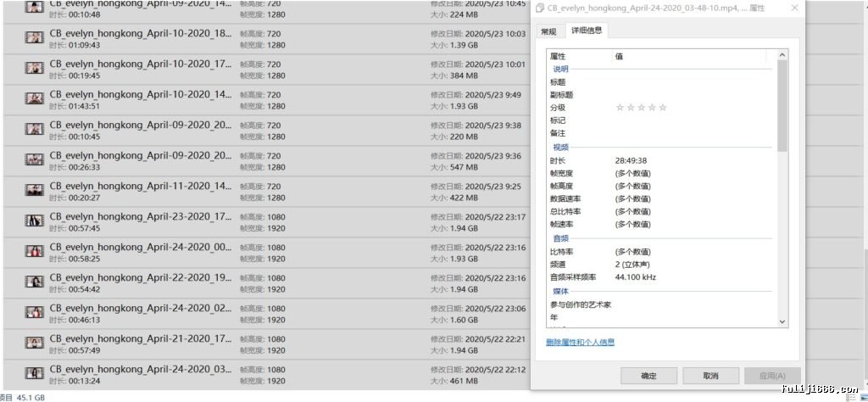This screenshot has height=402, width=868.
Task: Click the 值 column header
Action: click(x=688, y=56)
